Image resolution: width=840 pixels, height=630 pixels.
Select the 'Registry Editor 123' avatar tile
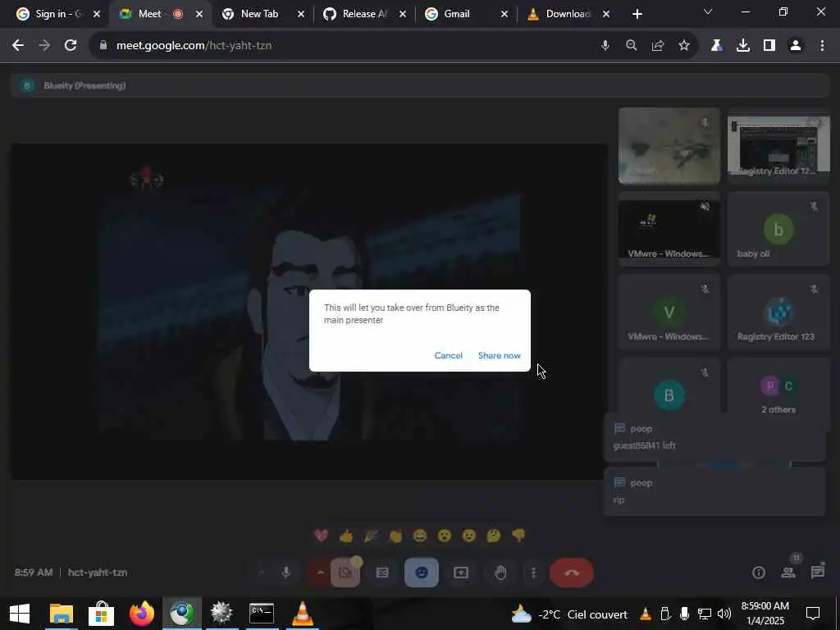pos(778,312)
